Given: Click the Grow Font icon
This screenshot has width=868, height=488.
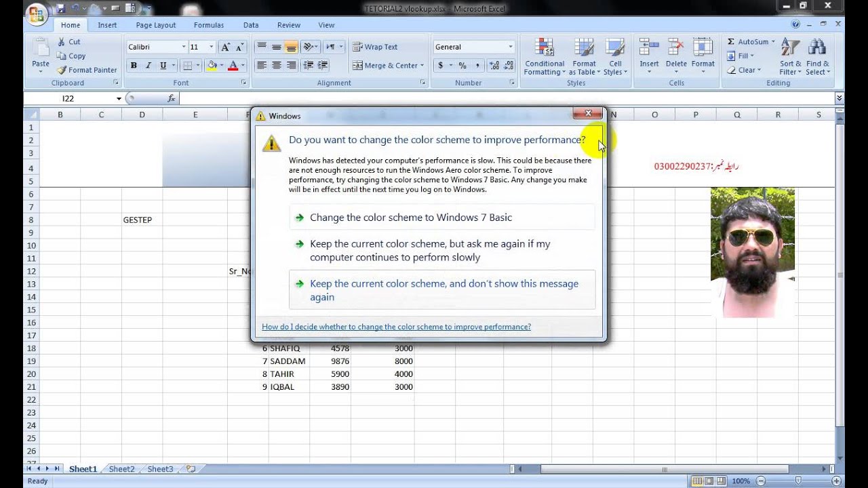Looking at the screenshot, I should [x=226, y=47].
